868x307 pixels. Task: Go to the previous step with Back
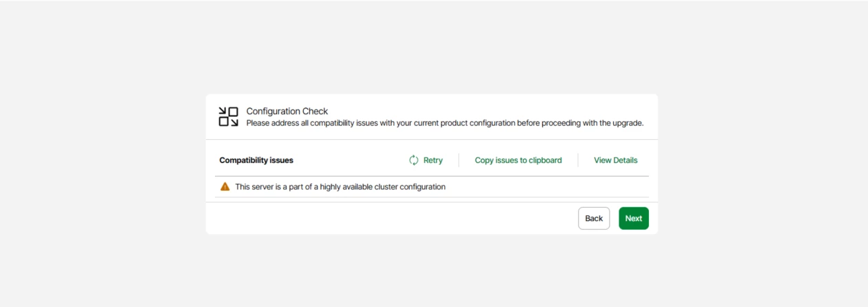pyautogui.click(x=593, y=218)
